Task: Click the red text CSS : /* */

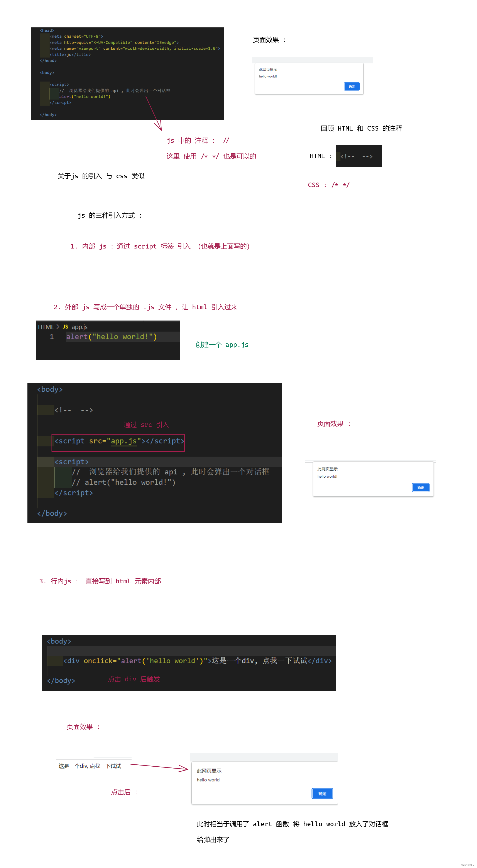Action: [329, 185]
